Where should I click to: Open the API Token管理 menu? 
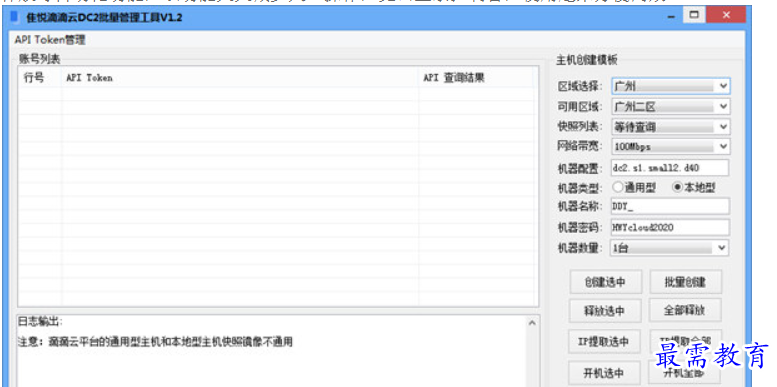[50, 40]
